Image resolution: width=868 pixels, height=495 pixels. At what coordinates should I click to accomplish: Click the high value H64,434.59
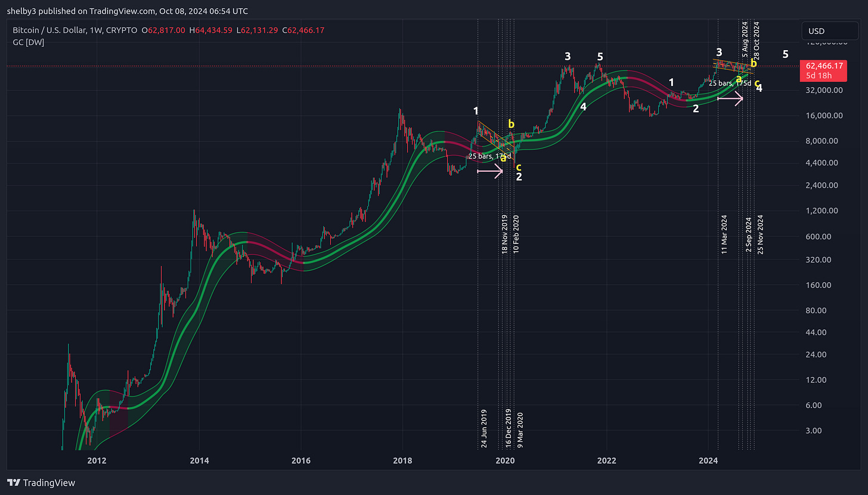pyautogui.click(x=212, y=30)
